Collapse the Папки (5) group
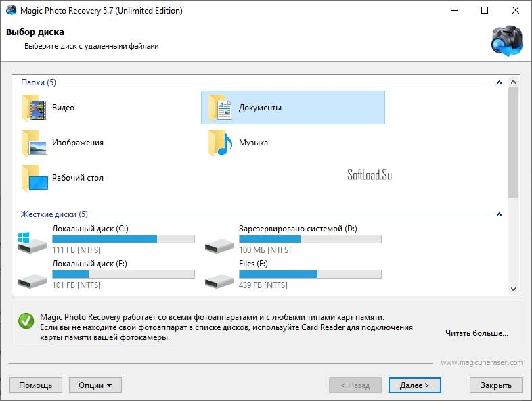Image resolution: width=532 pixels, height=401 pixels. pyautogui.click(x=499, y=82)
